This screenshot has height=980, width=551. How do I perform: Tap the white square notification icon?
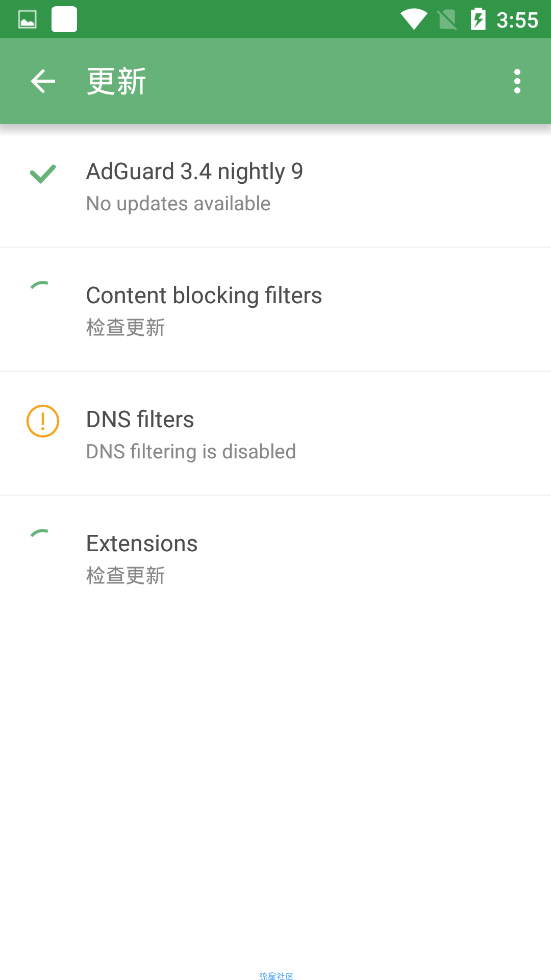pos(64,19)
